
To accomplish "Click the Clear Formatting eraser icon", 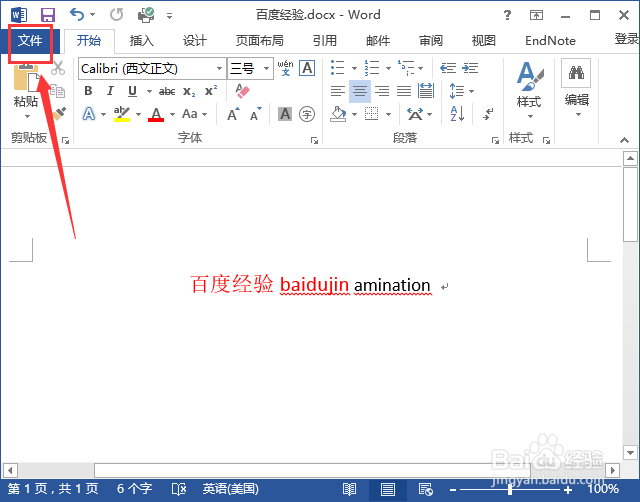I will pos(242,91).
